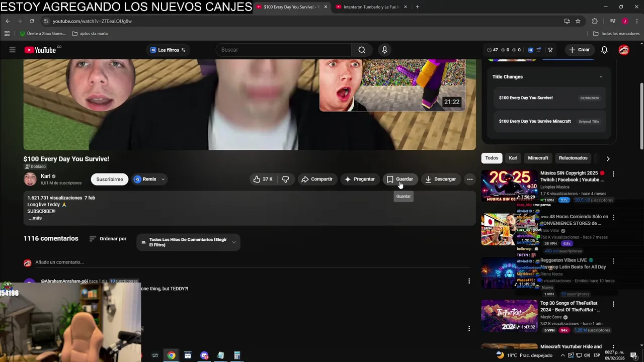The image size is (644, 362).
Task: Open the trophy icon in extension bar
Action: click(x=550, y=50)
